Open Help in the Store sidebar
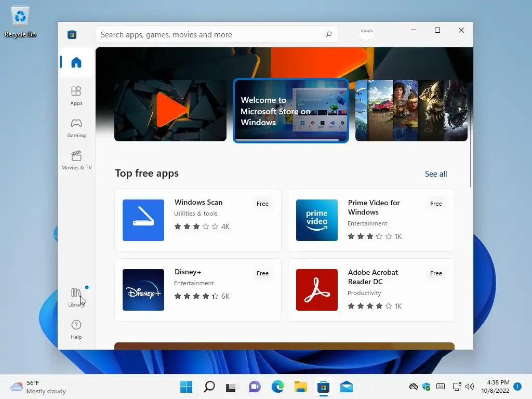The height and width of the screenshot is (399, 532). click(x=76, y=329)
